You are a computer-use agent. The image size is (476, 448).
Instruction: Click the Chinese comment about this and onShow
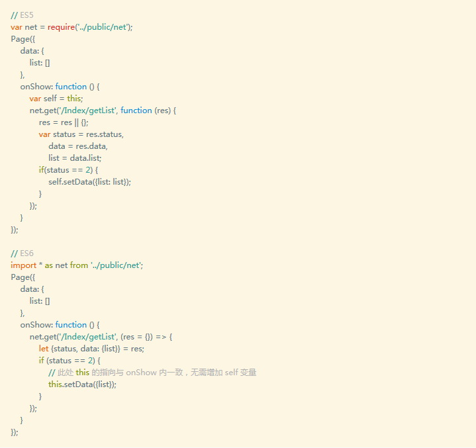click(x=152, y=373)
